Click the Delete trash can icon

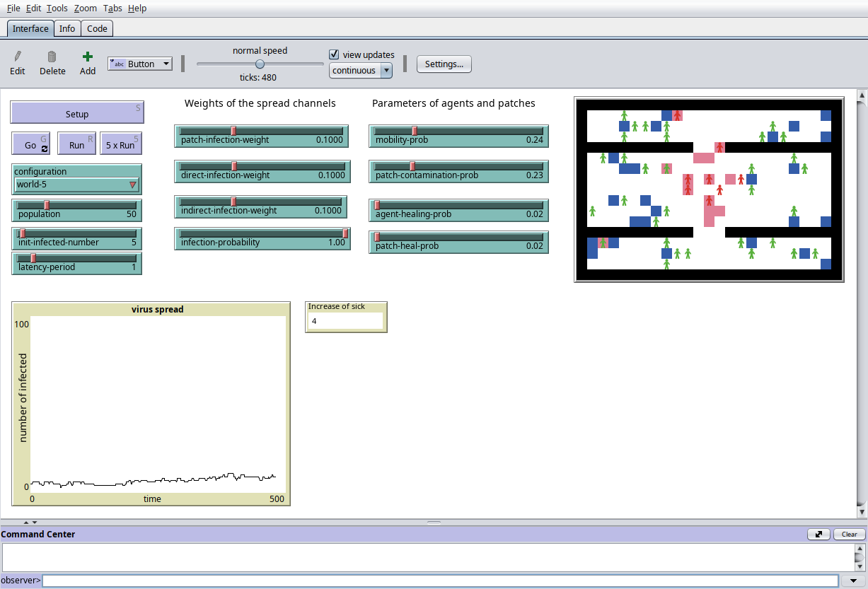click(x=52, y=57)
